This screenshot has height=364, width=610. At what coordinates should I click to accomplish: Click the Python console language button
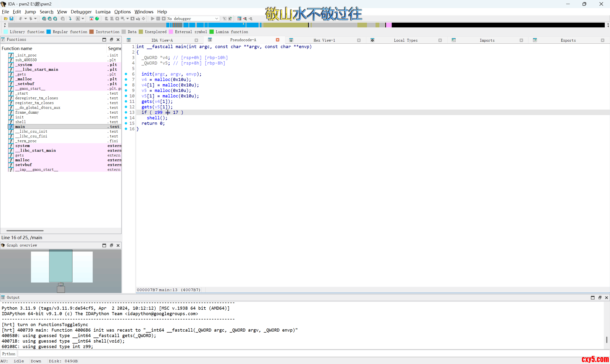(9, 354)
